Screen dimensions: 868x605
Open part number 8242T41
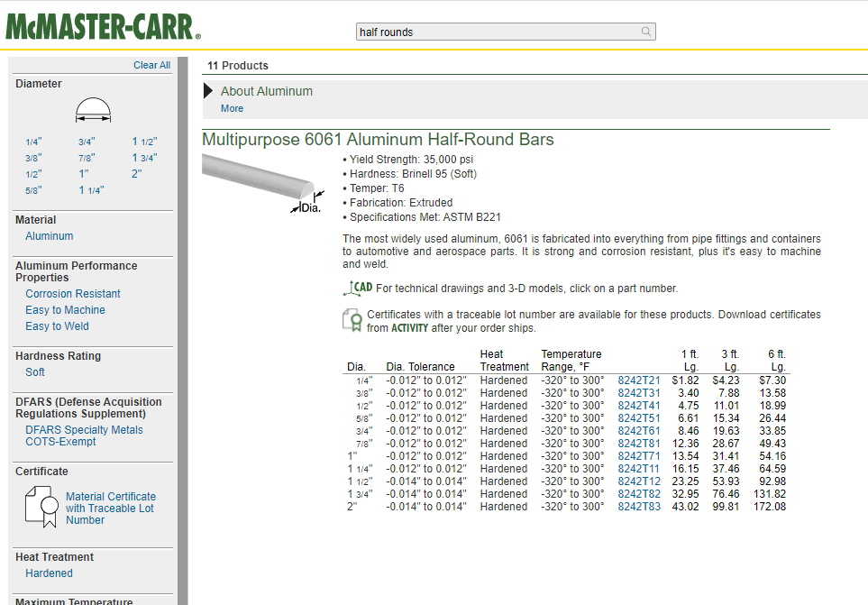(x=639, y=406)
